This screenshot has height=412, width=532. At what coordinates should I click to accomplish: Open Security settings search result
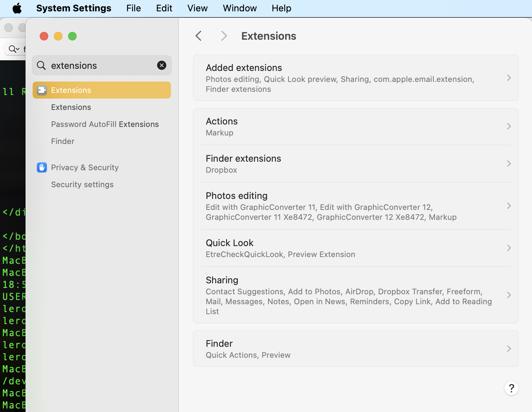click(x=82, y=184)
